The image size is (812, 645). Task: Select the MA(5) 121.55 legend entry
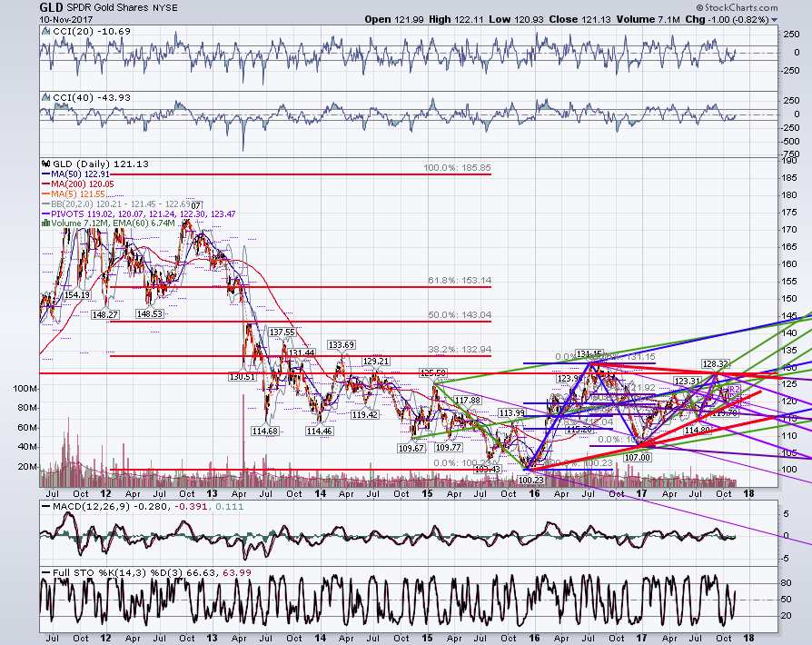74,193
